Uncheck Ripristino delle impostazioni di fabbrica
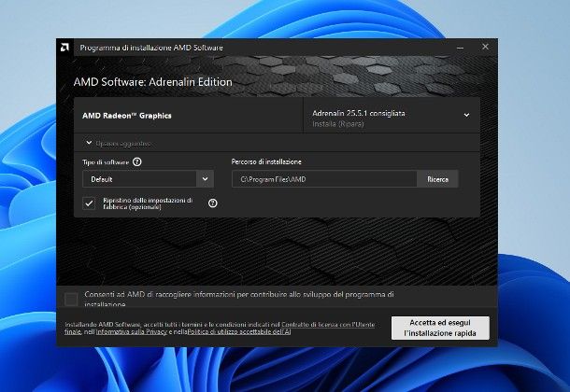Screen dimensions: 570x392 point(89,203)
